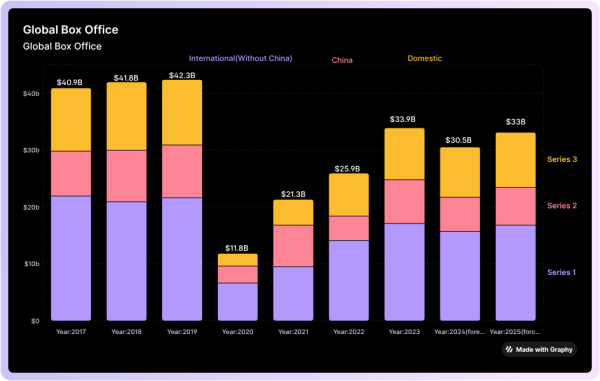The width and height of the screenshot is (600, 381).
Task: Click the $20b y-axis tick label
Action: tap(31, 207)
